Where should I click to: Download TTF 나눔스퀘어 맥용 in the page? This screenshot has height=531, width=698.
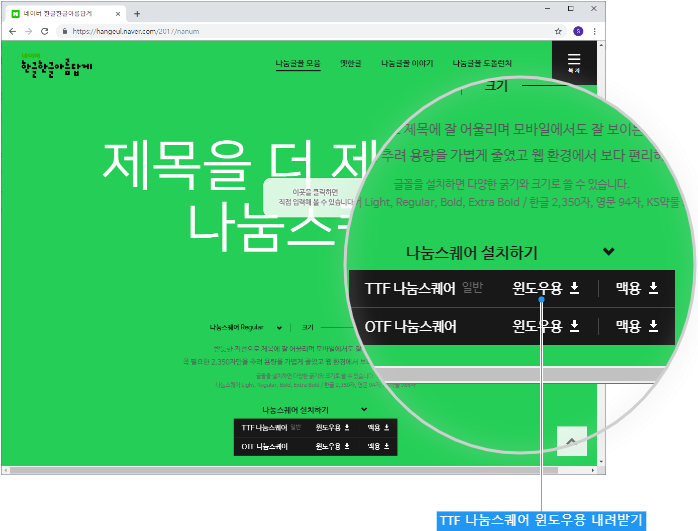point(378,428)
